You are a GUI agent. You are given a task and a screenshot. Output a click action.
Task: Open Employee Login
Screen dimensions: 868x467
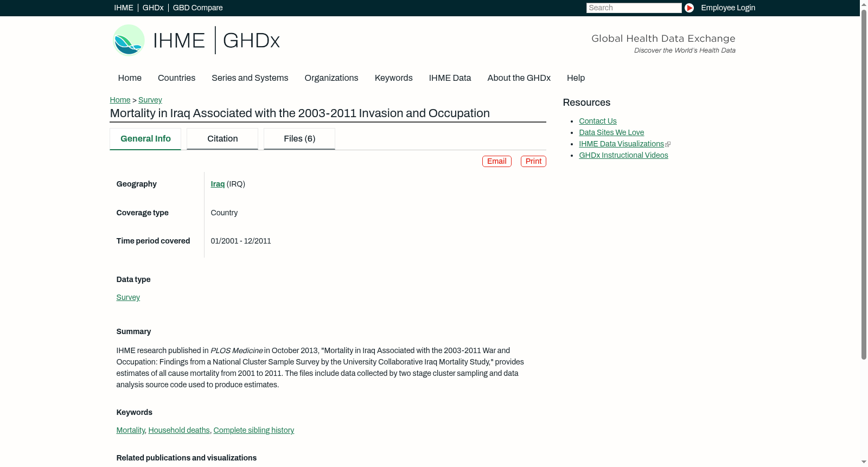coord(728,8)
